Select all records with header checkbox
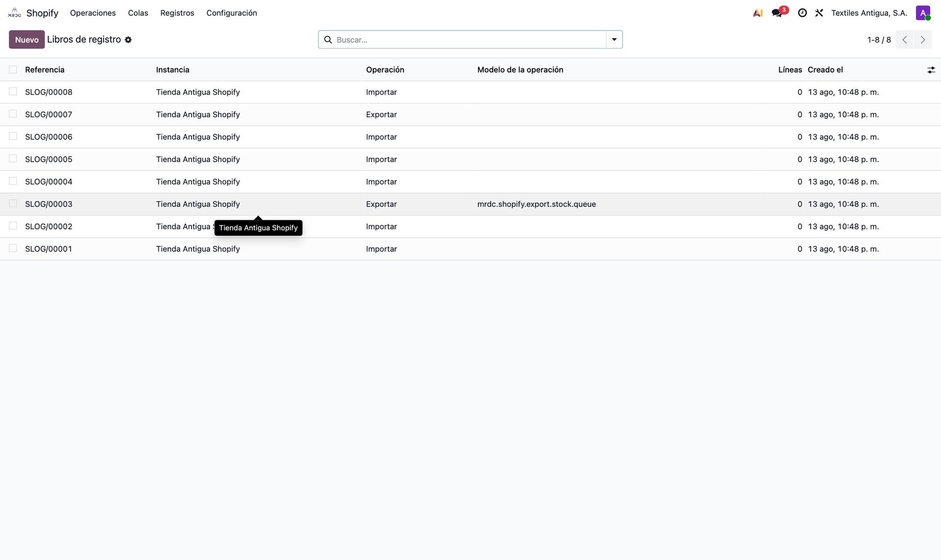The height and width of the screenshot is (560, 941). coord(13,70)
